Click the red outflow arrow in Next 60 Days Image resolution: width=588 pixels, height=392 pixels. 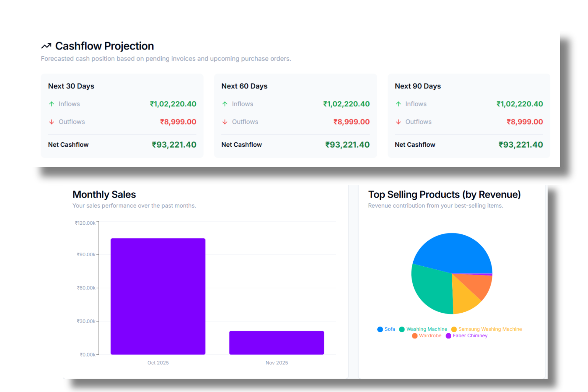pyautogui.click(x=224, y=122)
